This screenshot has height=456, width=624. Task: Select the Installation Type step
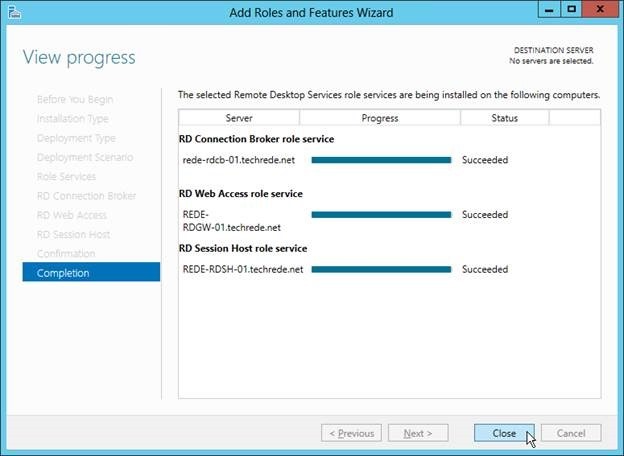72,119
